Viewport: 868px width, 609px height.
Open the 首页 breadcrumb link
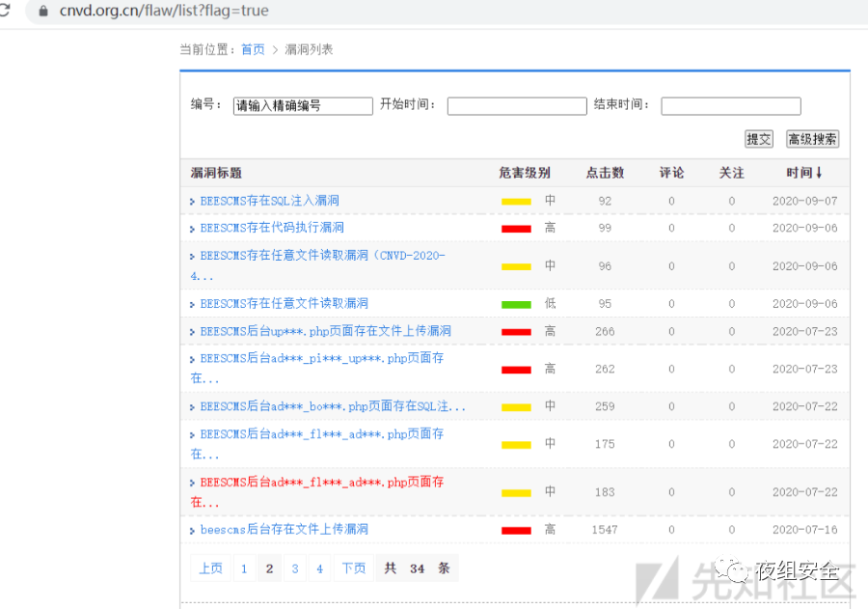point(253,50)
